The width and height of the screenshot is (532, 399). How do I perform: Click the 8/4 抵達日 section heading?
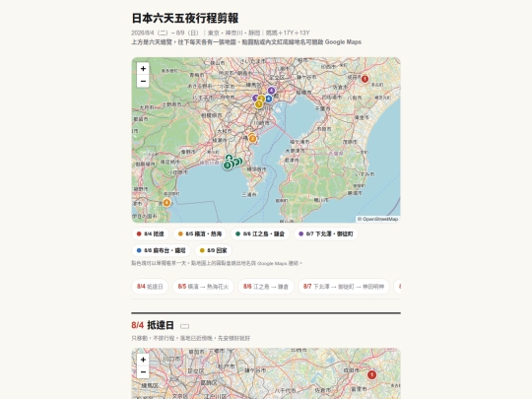[153, 325]
